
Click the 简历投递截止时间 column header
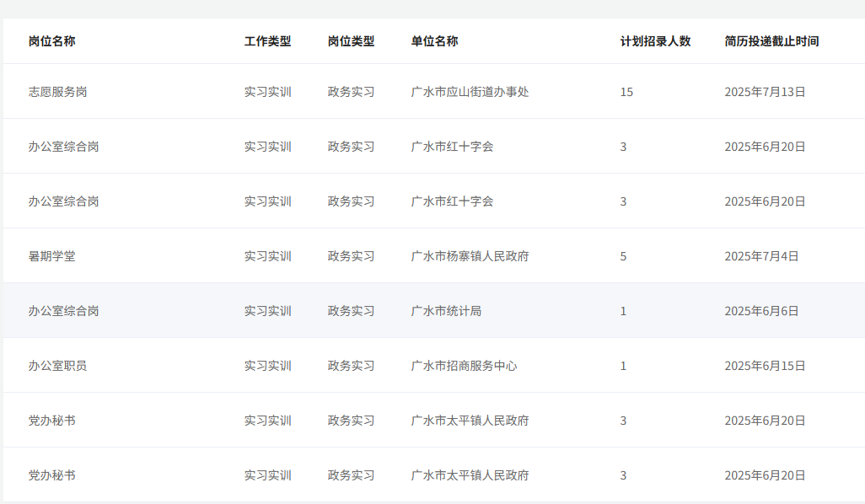pyautogui.click(x=771, y=40)
